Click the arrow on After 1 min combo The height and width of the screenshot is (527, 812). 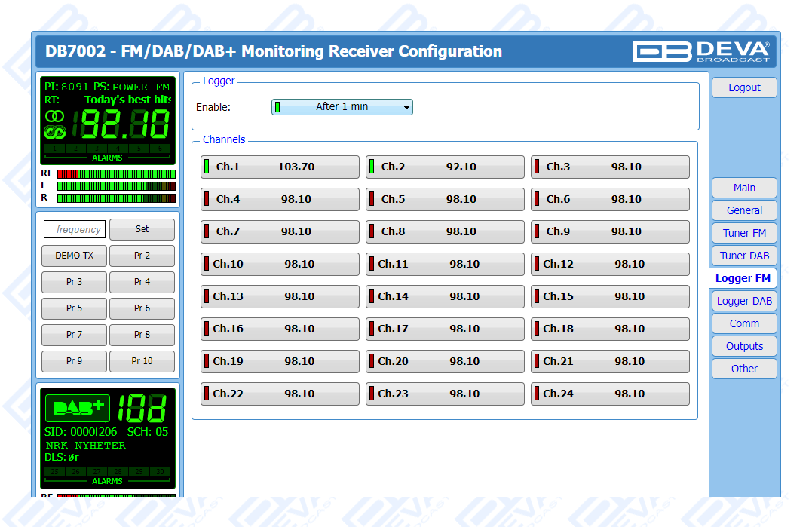[x=406, y=107]
